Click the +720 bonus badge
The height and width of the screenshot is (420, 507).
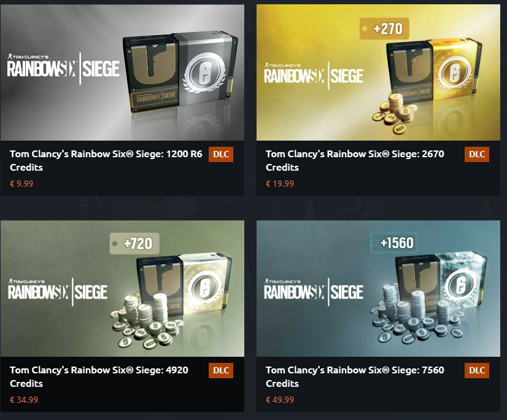tap(134, 244)
